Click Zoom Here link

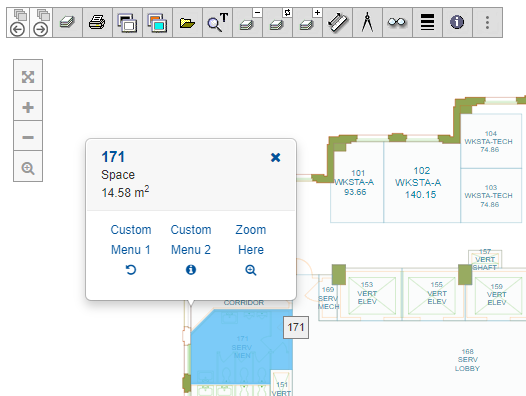click(x=251, y=249)
